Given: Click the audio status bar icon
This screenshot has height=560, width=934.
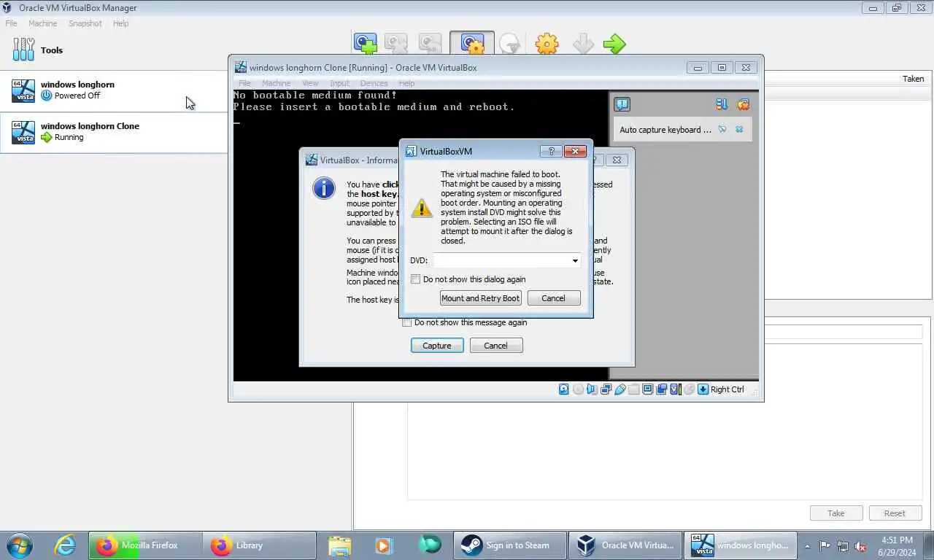Looking at the screenshot, I should [592, 389].
